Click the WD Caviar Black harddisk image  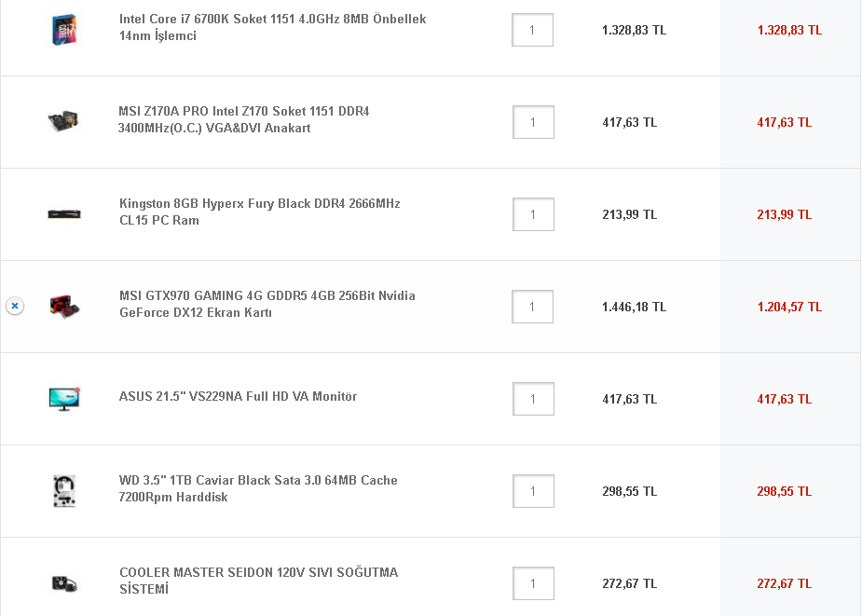pyautogui.click(x=64, y=490)
